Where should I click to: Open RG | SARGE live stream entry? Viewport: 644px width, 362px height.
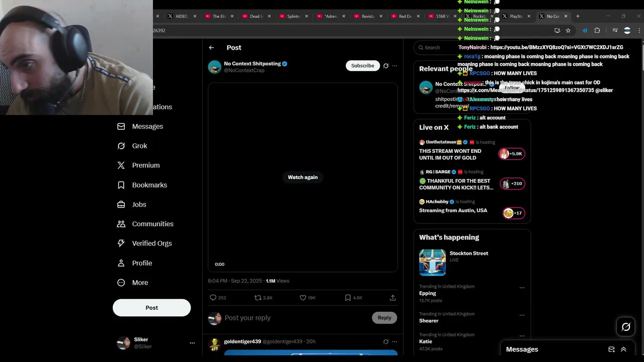(472, 180)
